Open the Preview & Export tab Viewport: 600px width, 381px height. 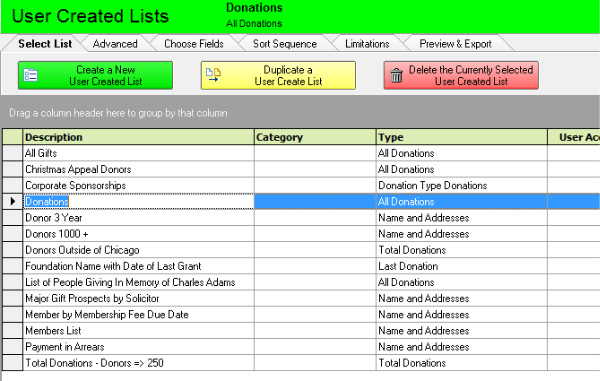click(x=455, y=44)
